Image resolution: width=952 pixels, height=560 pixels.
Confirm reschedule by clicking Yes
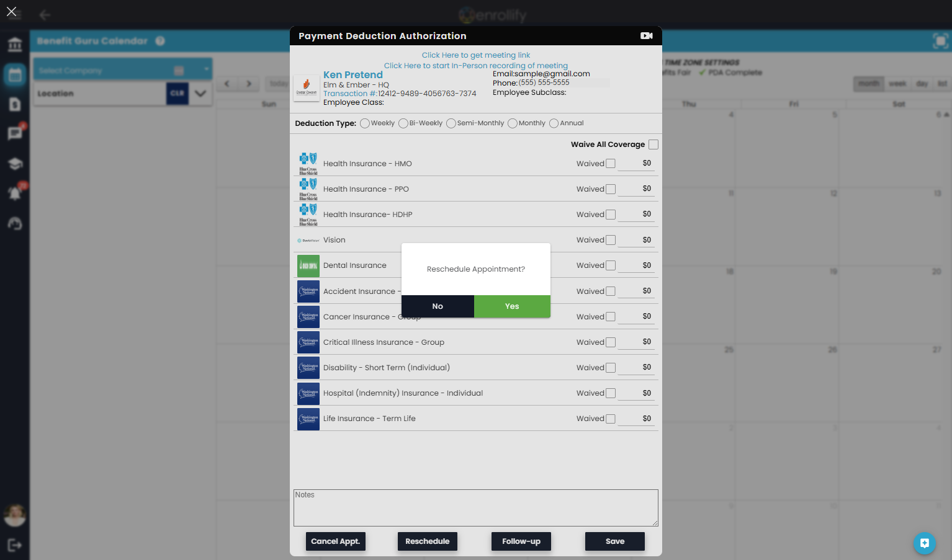[512, 306]
